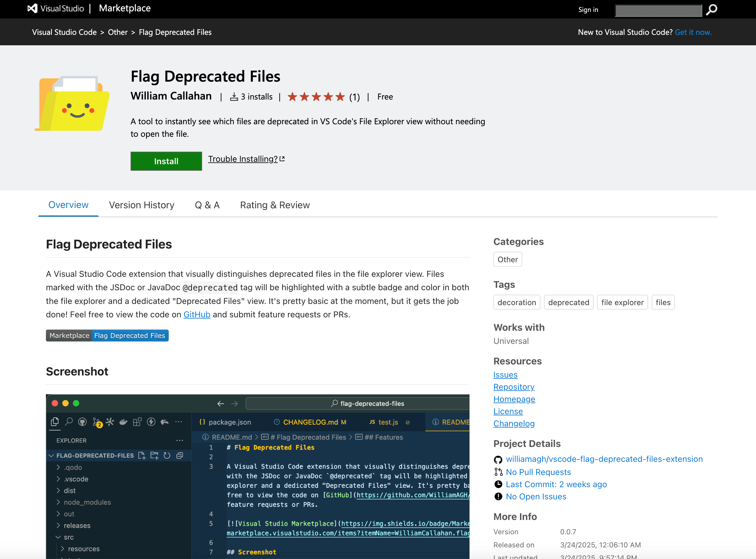Select the GitHub icon in the activity bar
Image resolution: width=756 pixels, height=559 pixels.
pos(82,422)
